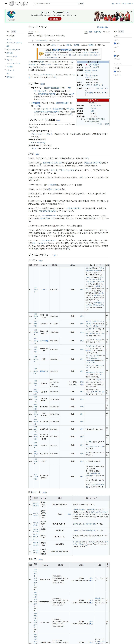Click the 検索 search button
138x644 pixels.
click(x=81, y=4)
